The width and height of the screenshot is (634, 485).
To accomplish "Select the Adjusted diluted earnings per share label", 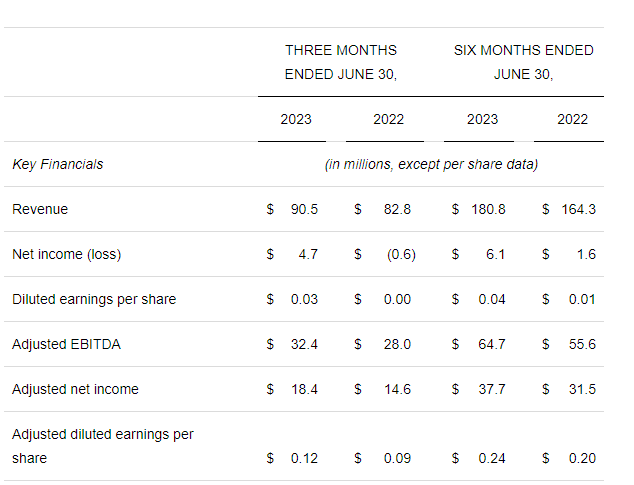I will [102, 446].
